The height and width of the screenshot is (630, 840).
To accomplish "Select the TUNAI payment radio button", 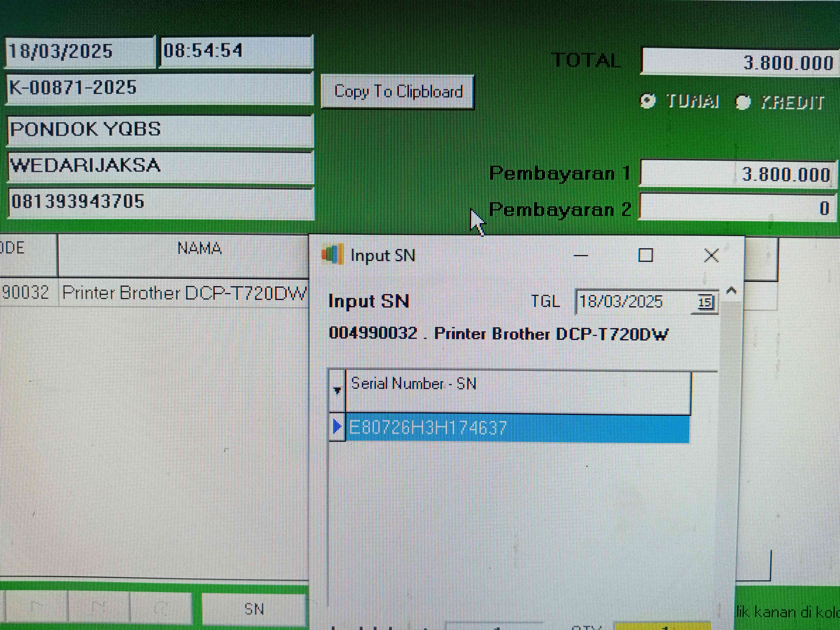I will coord(648,101).
